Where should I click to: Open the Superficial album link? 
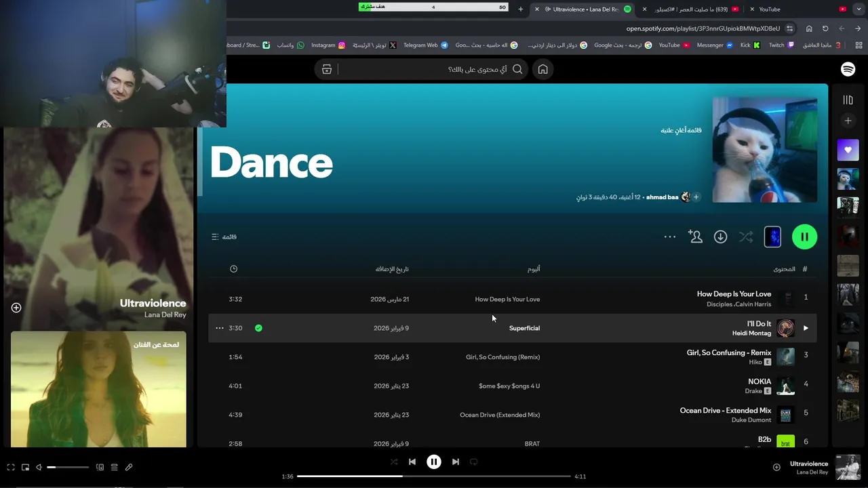pyautogui.click(x=524, y=328)
